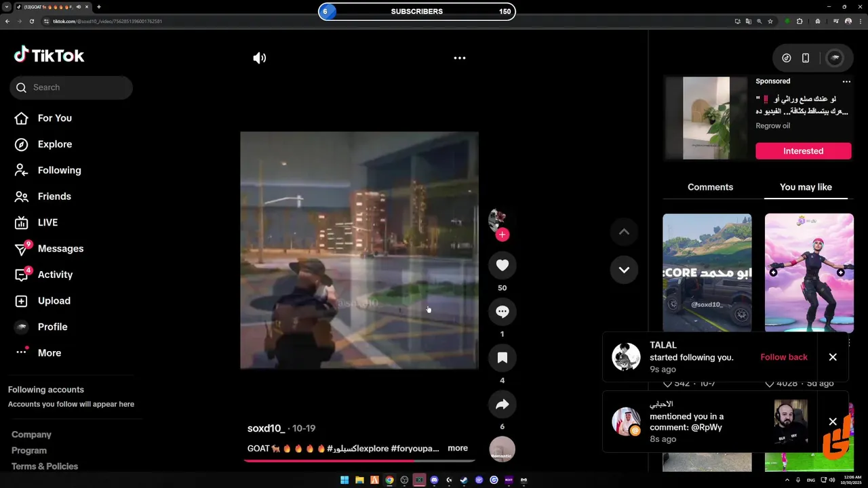868x488 pixels.
Task: Click Upload in sidebar
Action: [42, 301]
